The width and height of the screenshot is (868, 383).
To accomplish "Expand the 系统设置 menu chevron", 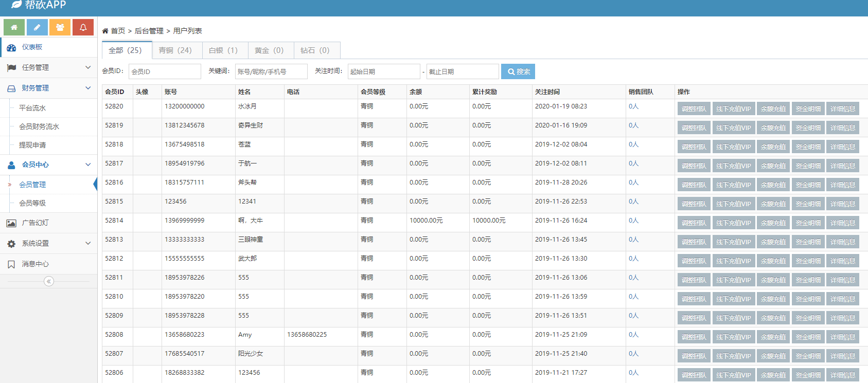I will click(x=88, y=243).
